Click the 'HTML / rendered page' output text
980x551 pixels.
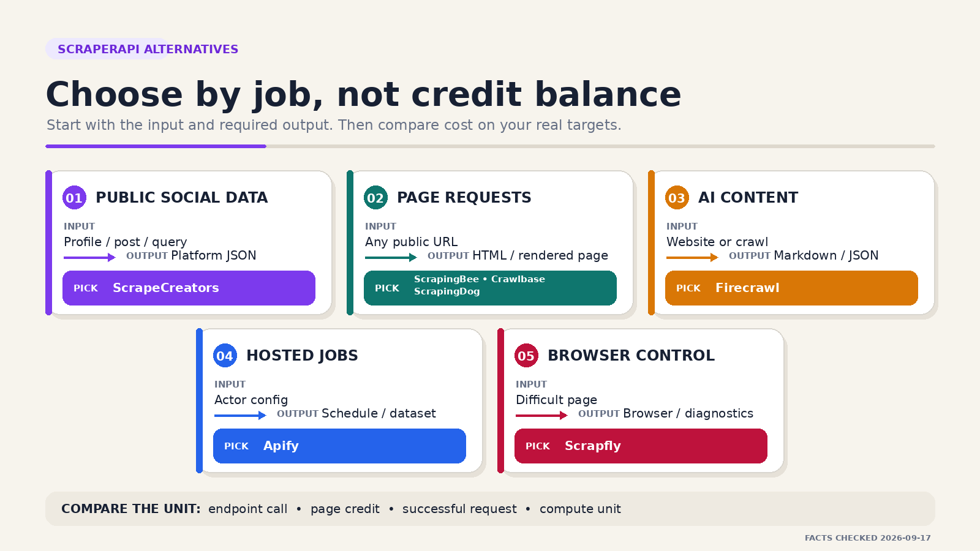pyautogui.click(x=540, y=255)
